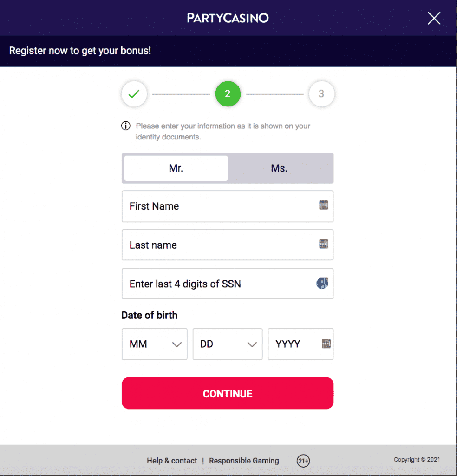Select the Ms. title option
The image size is (457, 476).
(279, 168)
